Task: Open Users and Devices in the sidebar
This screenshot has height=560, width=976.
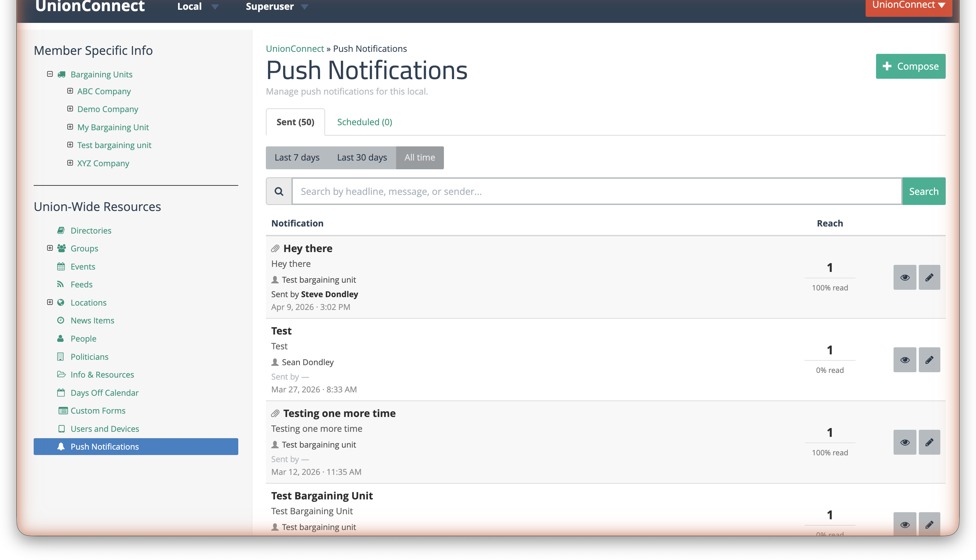Action: coord(105,428)
